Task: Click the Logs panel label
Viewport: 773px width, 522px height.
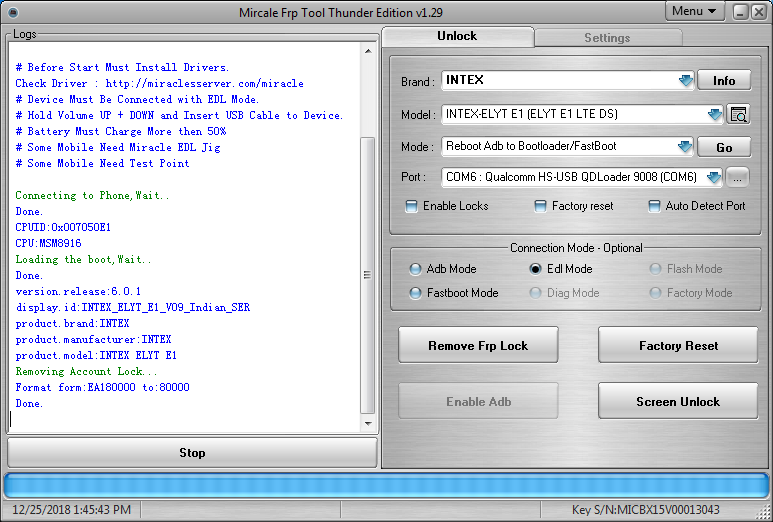Action: [x=25, y=34]
